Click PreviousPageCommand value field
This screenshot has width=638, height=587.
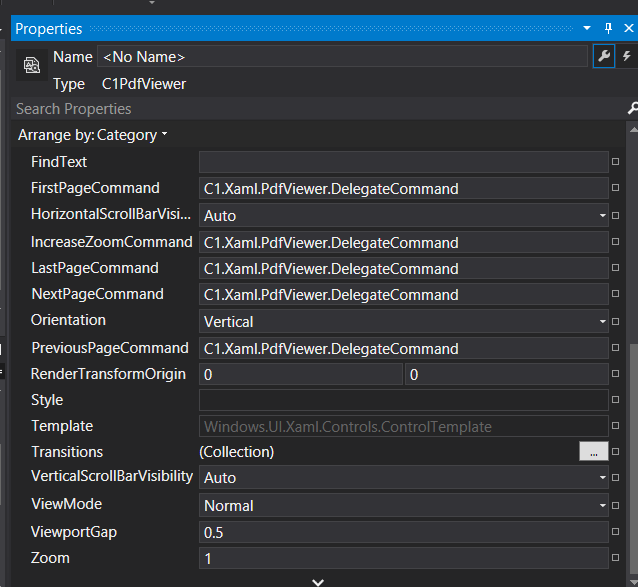pyautogui.click(x=404, y=349)
